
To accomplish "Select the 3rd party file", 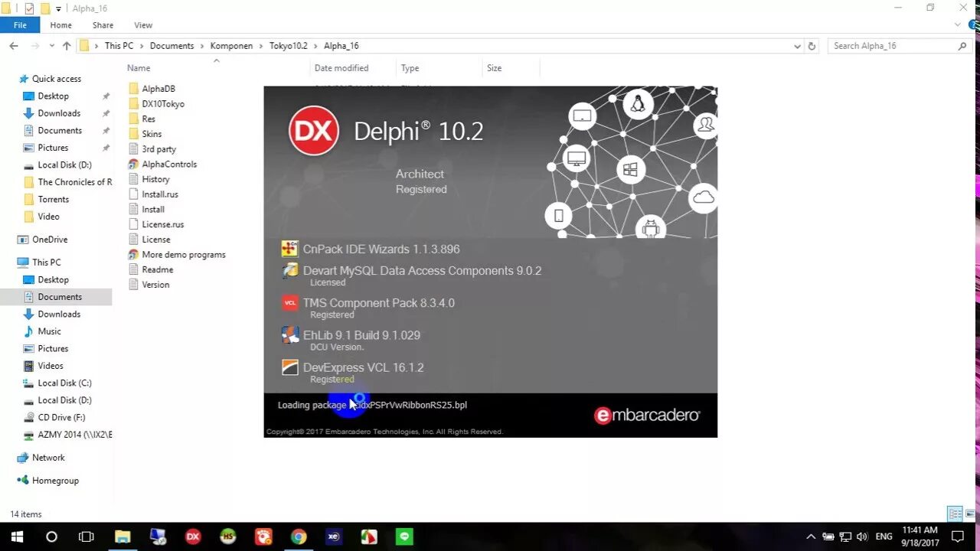I will point(158,149).
